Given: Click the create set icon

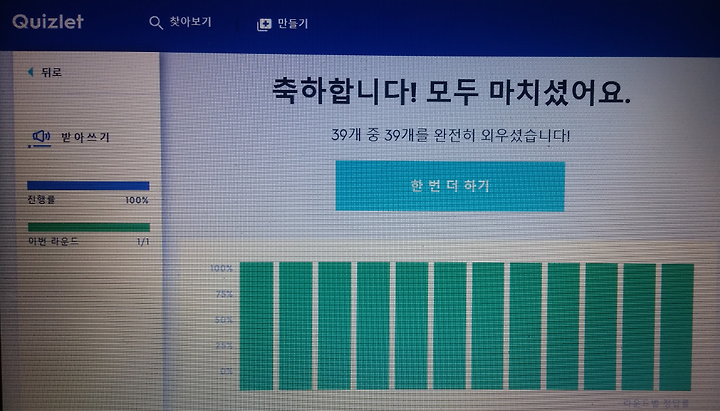Looking at the screenshot, I should pyautogui.click(x=264, y=24).
